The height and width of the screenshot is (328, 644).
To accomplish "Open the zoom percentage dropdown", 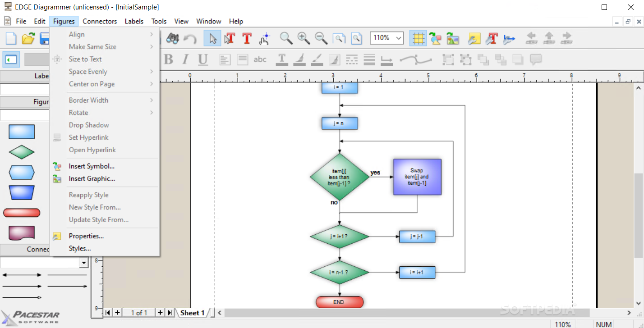I will [399, 38].
